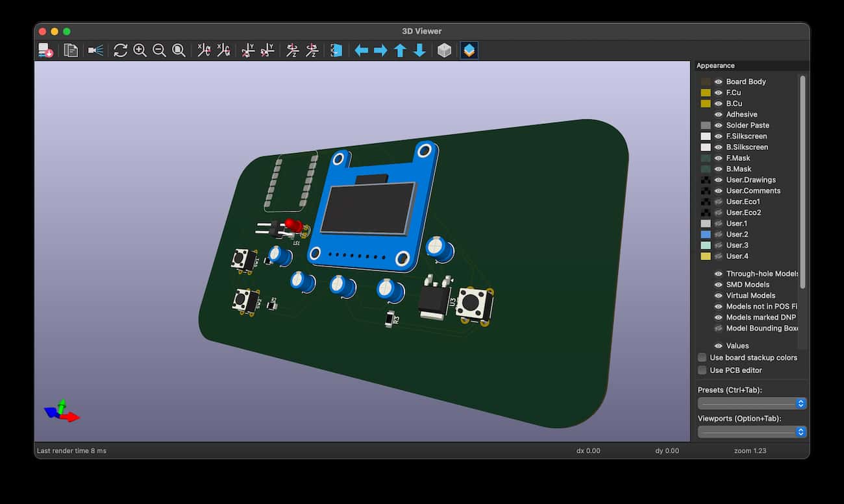
Task: Click the B.Cu color swatch
Action: (x=704, y=104)
